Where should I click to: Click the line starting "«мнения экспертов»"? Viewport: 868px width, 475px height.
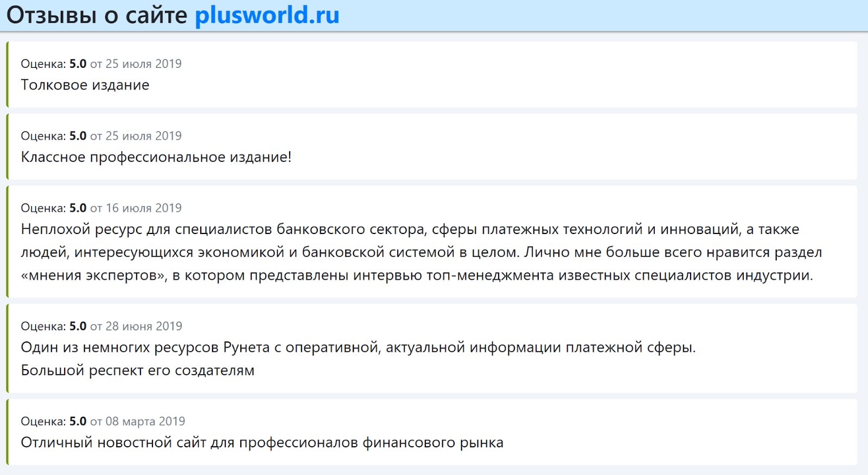point(417,276)
